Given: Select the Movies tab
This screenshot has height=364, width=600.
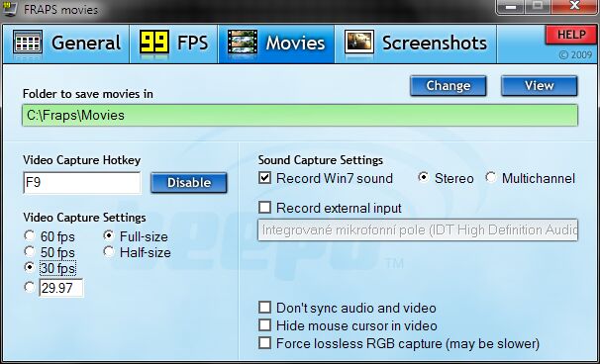Looking at the screenshot, I should [276, 44].
